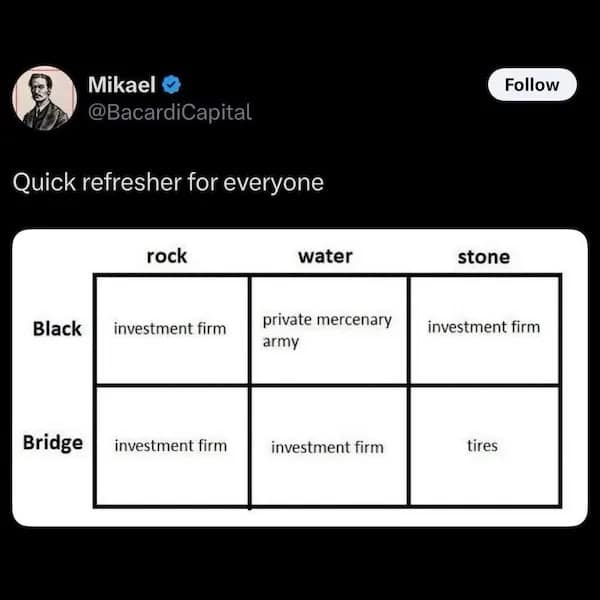Image resolution: width=600 pixels, height=600 pixels.
Task: Click the 'stone' column header
Action: [x=483, y=257]
